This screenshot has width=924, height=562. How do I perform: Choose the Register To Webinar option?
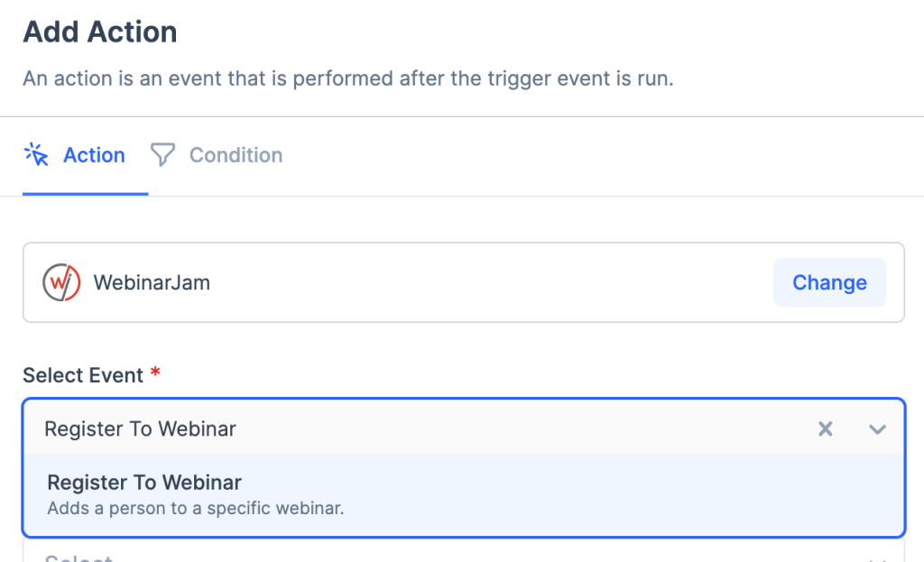(x=144, y=482)
